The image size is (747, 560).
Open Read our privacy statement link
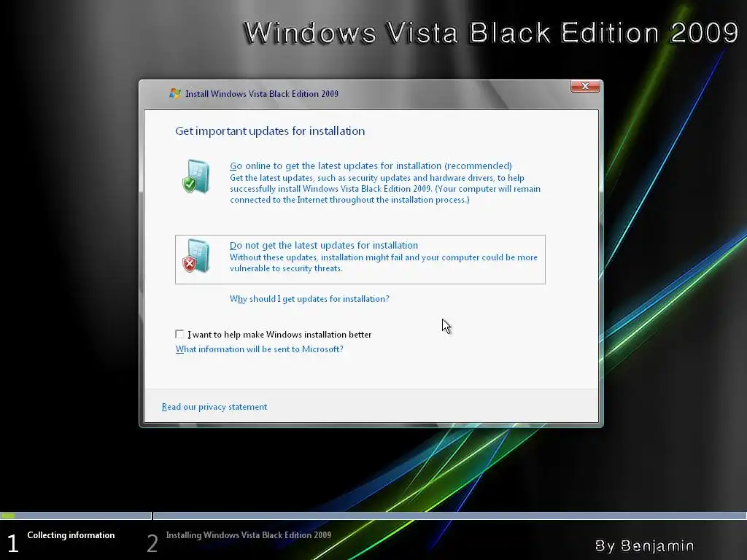coord(214,407)
